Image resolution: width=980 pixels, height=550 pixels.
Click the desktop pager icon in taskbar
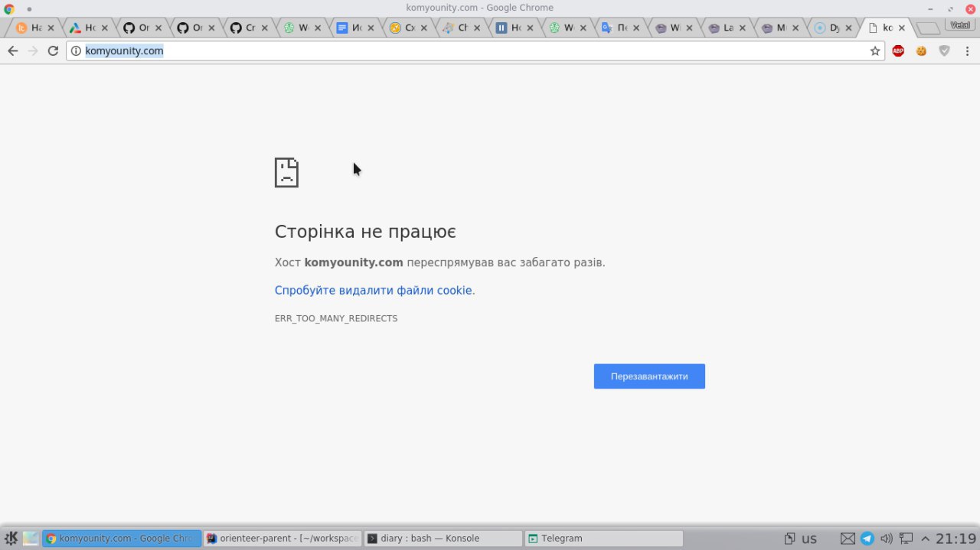(x=31, y=538)
